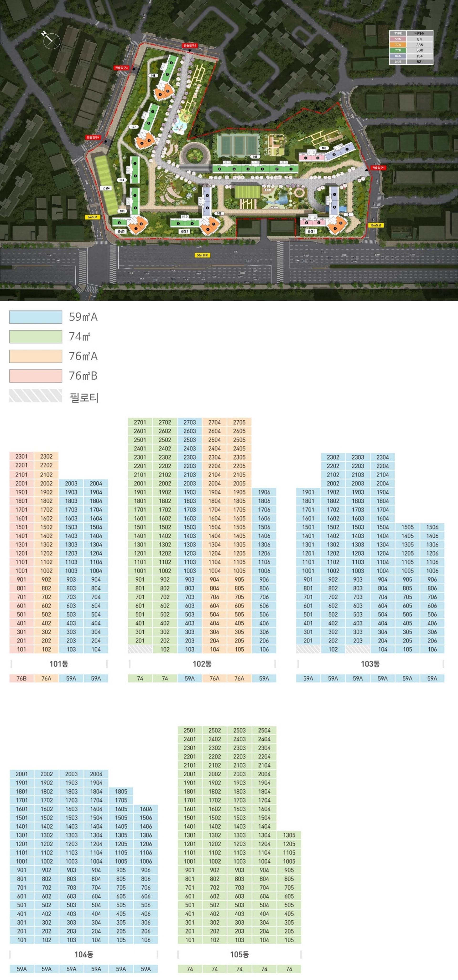
Task: Click the '76A' type cell in 102동's fourth column
Action: click(x=214, y=678)
